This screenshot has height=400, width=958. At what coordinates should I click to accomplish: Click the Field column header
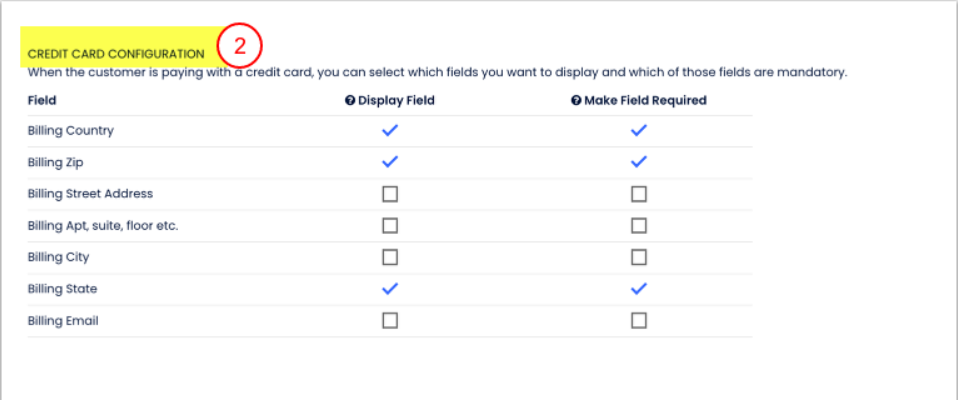click(42, 100)
